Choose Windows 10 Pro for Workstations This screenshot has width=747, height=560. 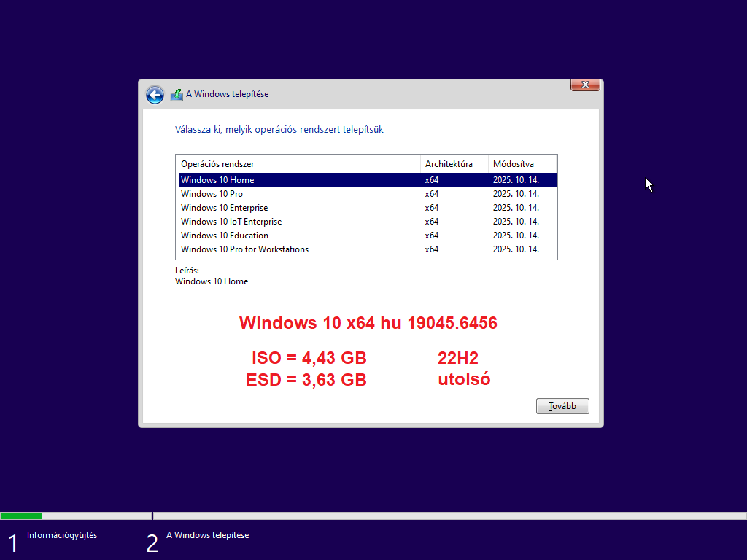[x=368, y=249]
